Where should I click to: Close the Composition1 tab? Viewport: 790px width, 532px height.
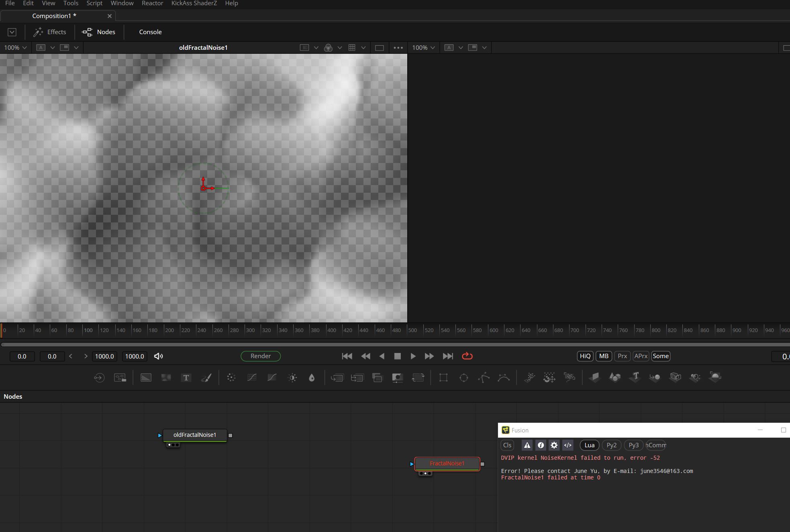109,16
